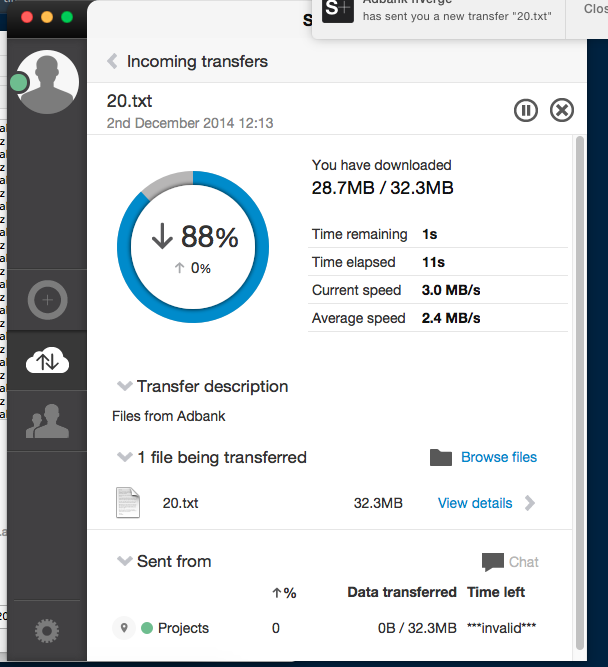
Task: Click the location pin beside Projects
Action: click(124, 628)
